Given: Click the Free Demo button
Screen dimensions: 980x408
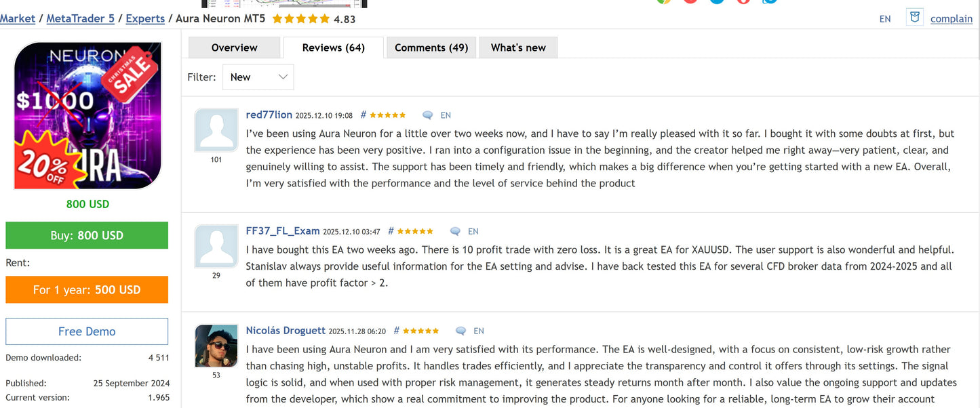Looking at the screenshot, I should click(x=87, y=331).
